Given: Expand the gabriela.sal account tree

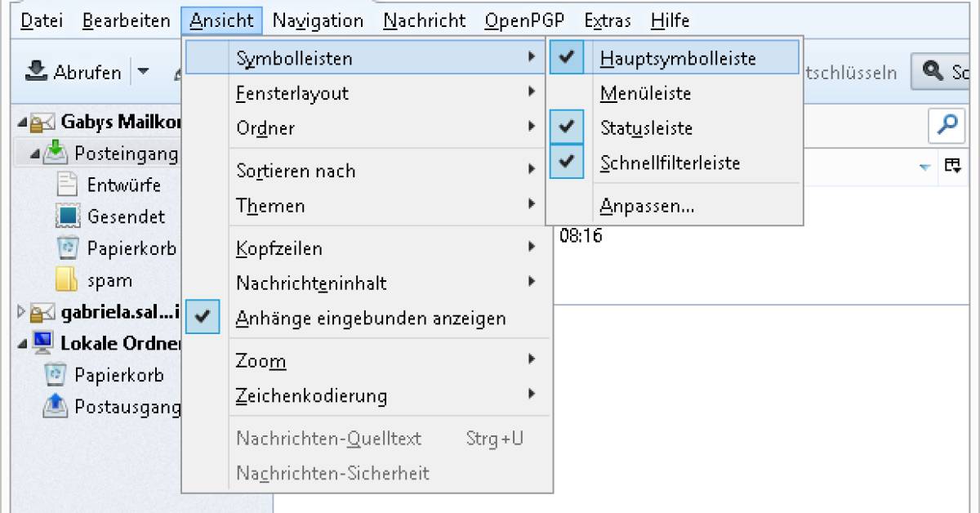Looking at the screenshot, I should pos(22,312).
